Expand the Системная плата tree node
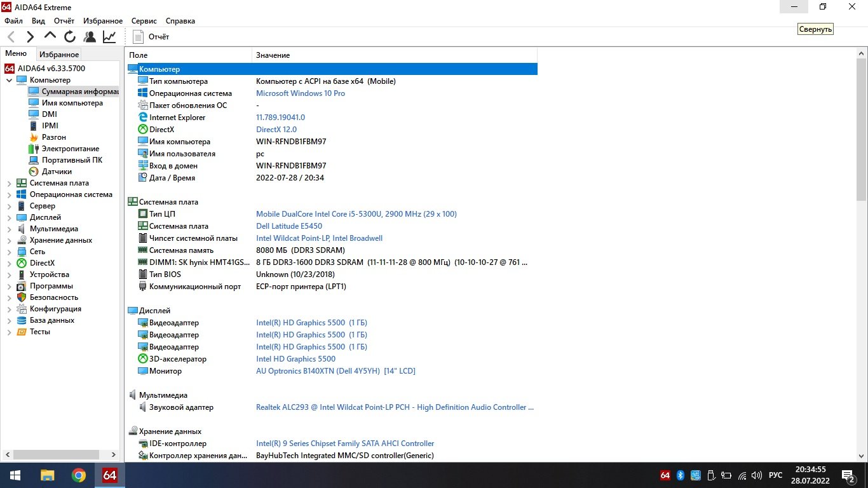This screenshot has width=868, height=488. click(9, 183)
